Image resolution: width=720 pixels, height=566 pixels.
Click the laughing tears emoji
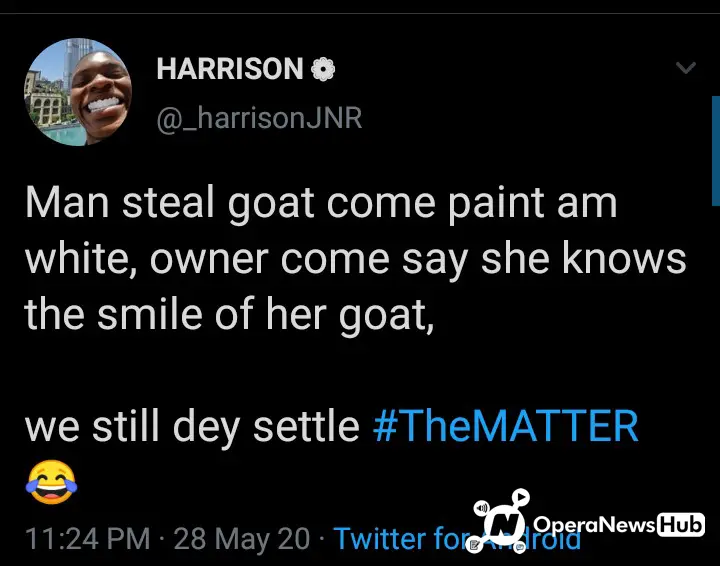click(x=51, y=482)
